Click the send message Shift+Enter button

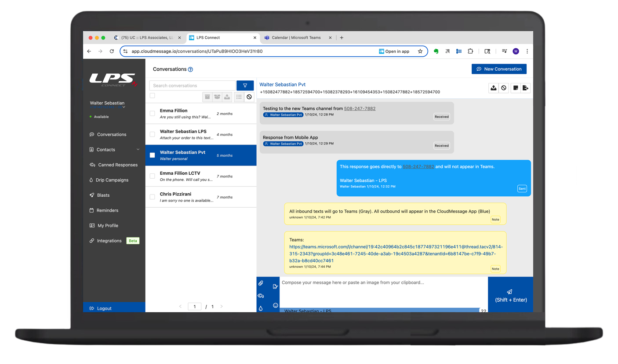click(510, 295)
